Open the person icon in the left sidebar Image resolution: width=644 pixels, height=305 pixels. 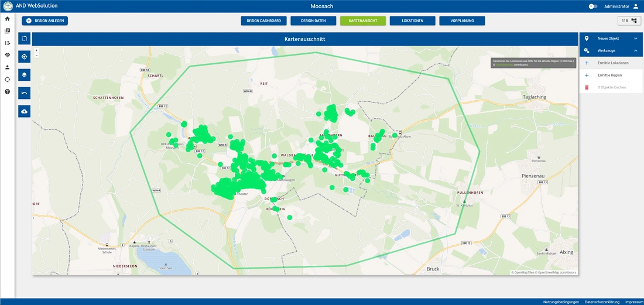(8, 67)
